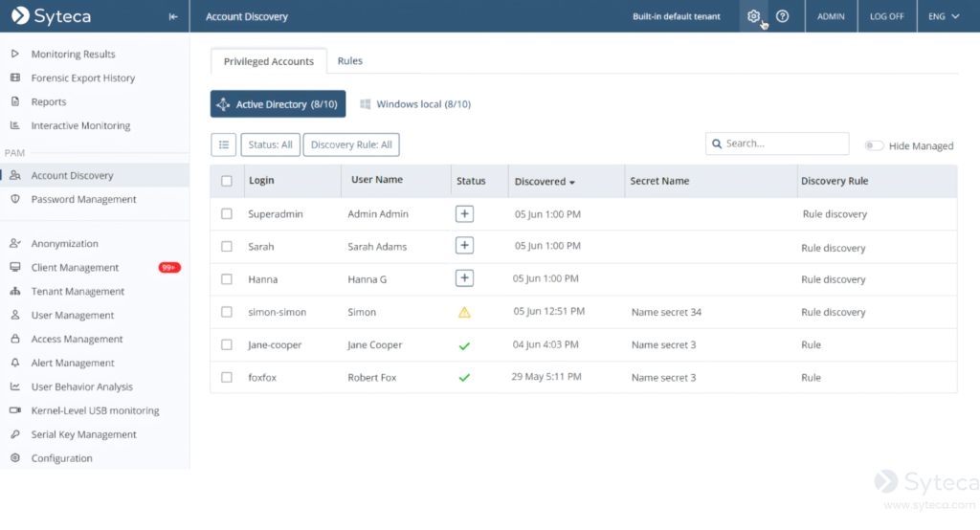Click Kernel-Level USB monitoring icon
The width and height of the screenshot is (980, 530).
[x=15, y=410]
